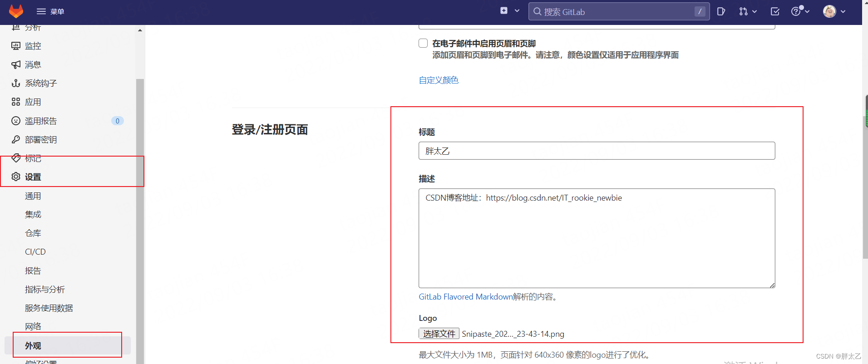Click the 部署密钥 key icon
This screenshot has height=364, width=868.
click(16, 139)
